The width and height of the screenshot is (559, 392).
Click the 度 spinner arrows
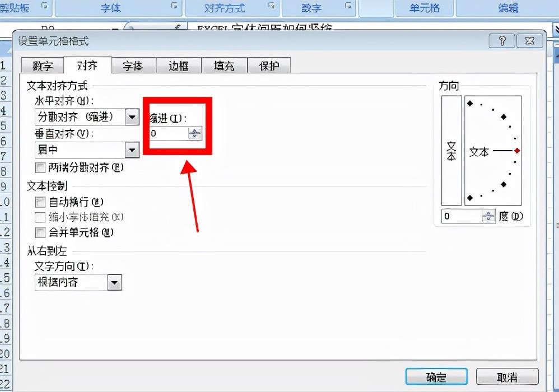[x=488, y=216]
